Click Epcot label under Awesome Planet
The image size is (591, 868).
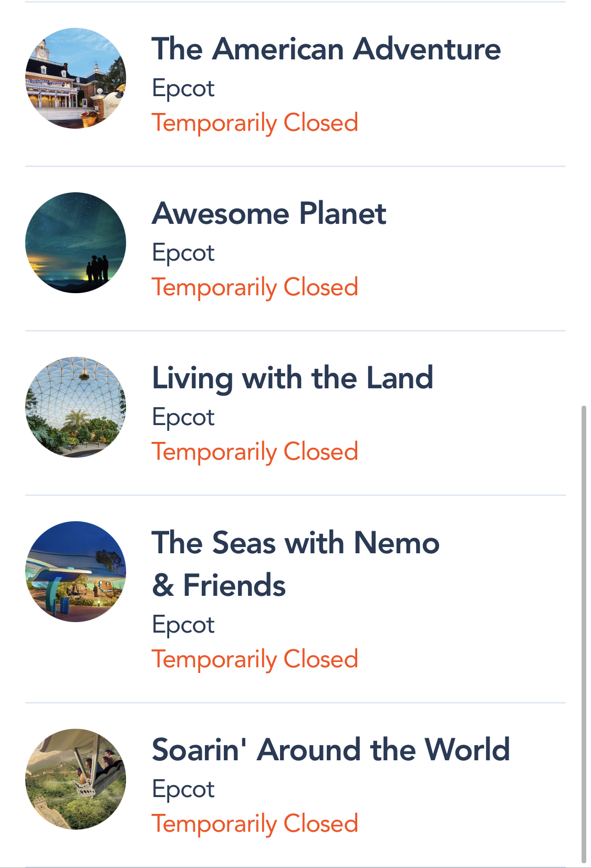click(183, 253)
